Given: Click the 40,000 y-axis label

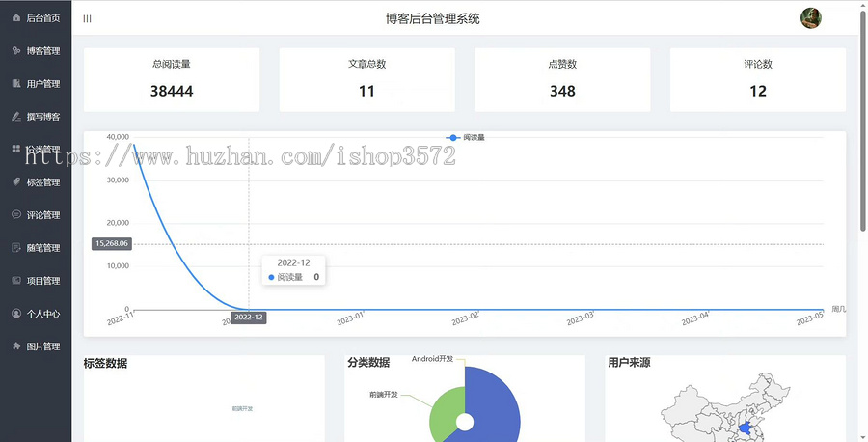Looking at the screenshot, I should 118,137.
